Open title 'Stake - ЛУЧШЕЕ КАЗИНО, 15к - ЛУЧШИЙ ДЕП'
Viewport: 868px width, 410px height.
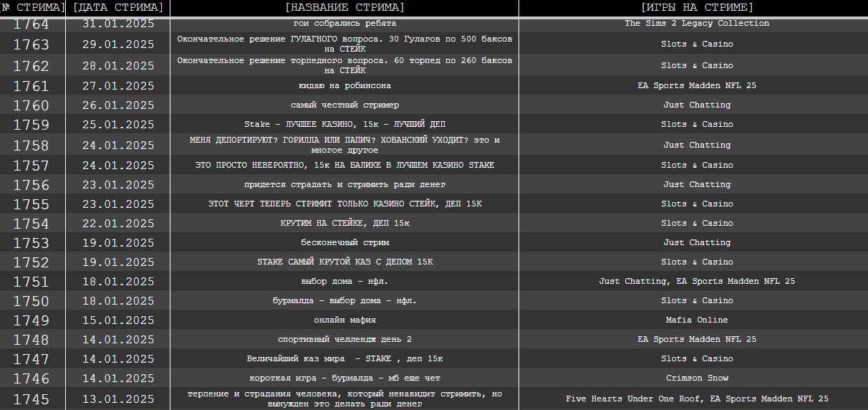(344, 125)
